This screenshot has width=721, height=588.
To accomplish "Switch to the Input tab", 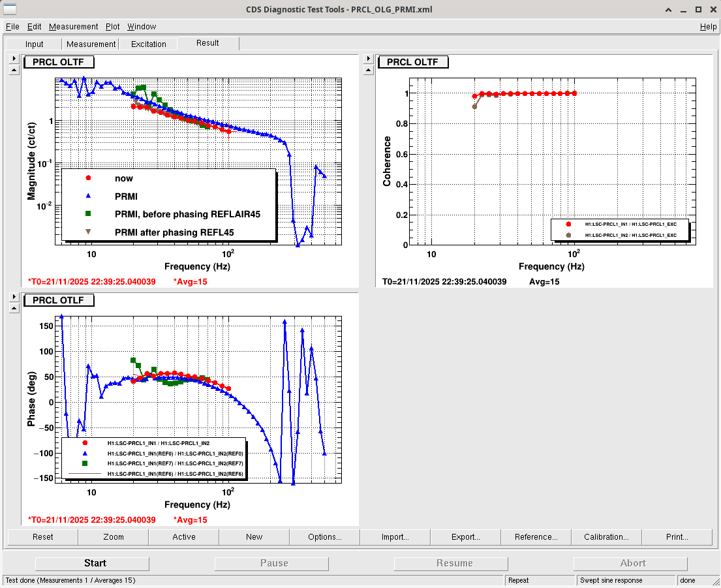I will tap(35, 44).
